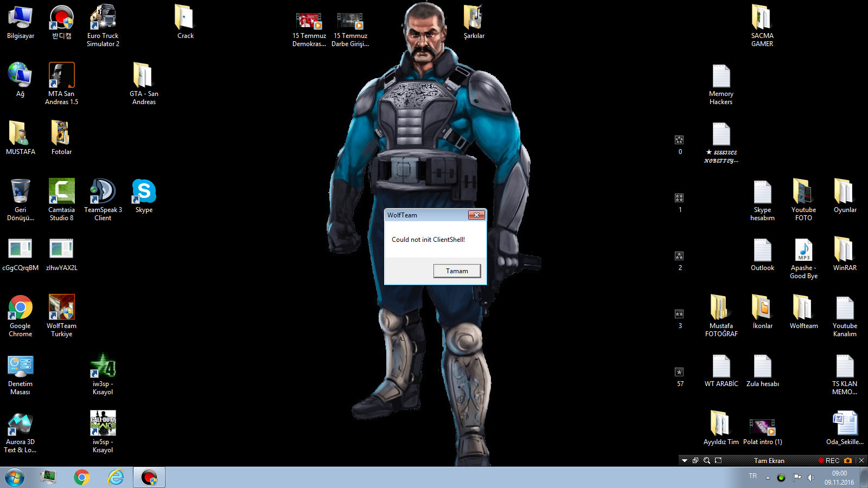Close the WolfTeam error dialog

pyautogui.click(x=476, y=215)
